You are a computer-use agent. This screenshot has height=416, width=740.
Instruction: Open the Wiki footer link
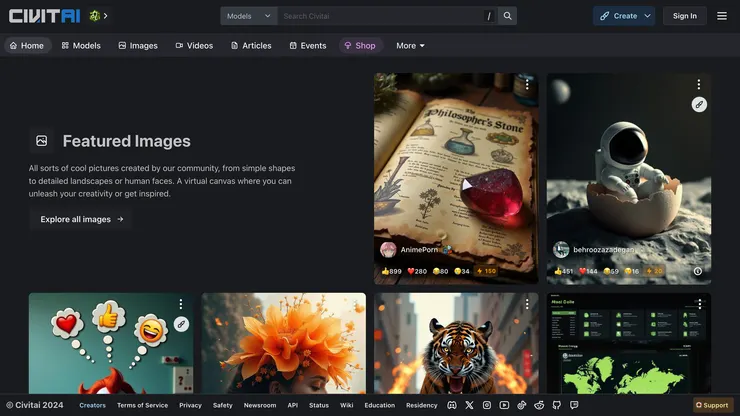point(346,405)
